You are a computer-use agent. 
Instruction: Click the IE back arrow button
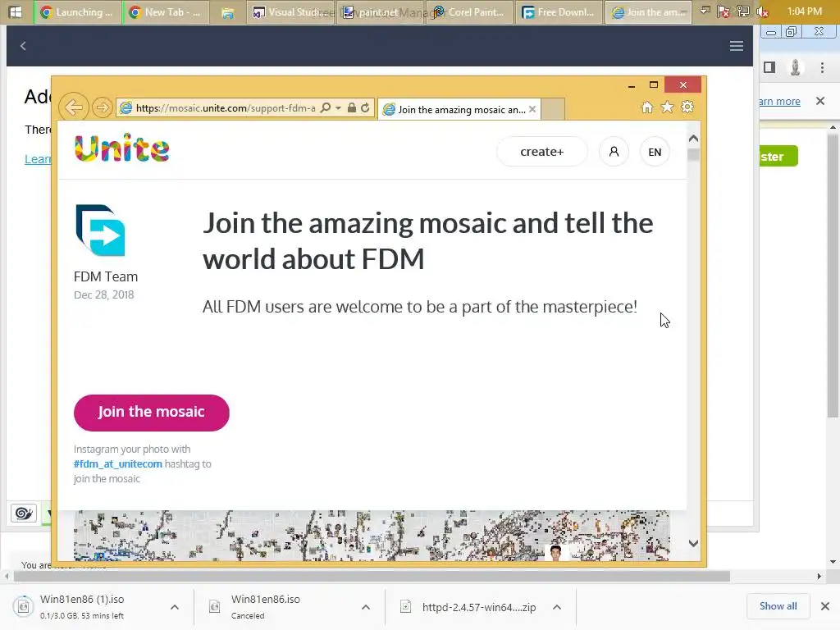(73, 107)
